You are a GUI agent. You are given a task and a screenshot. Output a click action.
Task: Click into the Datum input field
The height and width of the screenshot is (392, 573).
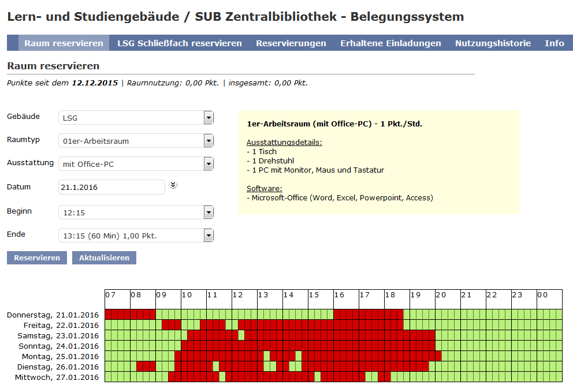(112, 187)
